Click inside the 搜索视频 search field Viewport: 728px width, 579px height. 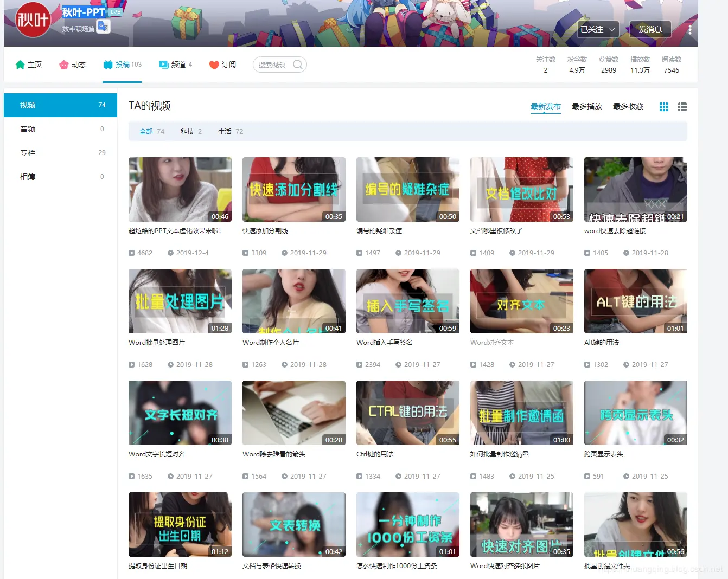coord(274,64)
